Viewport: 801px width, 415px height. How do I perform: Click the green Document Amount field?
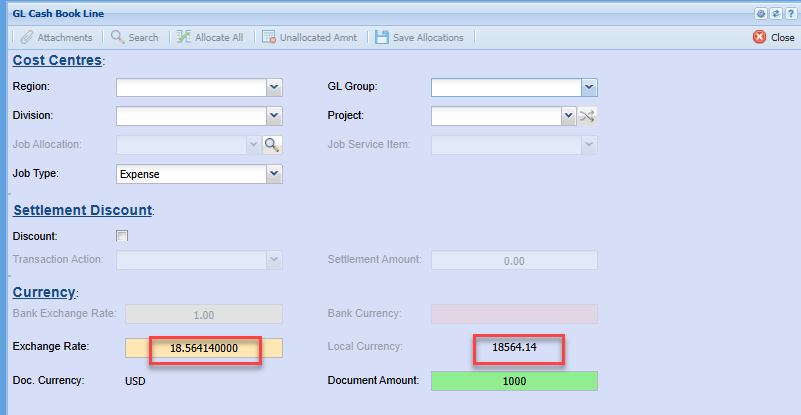514,381
